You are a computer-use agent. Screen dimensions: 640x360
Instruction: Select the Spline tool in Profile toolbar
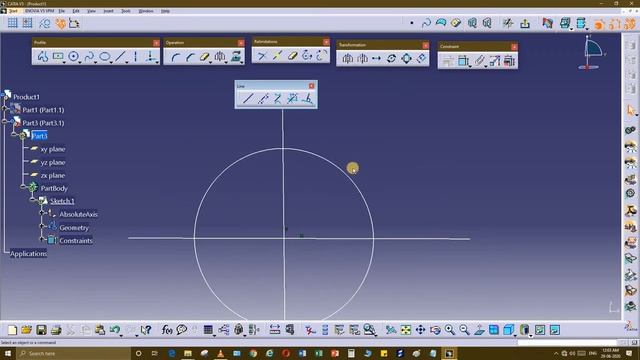click(x=89, y=56)
